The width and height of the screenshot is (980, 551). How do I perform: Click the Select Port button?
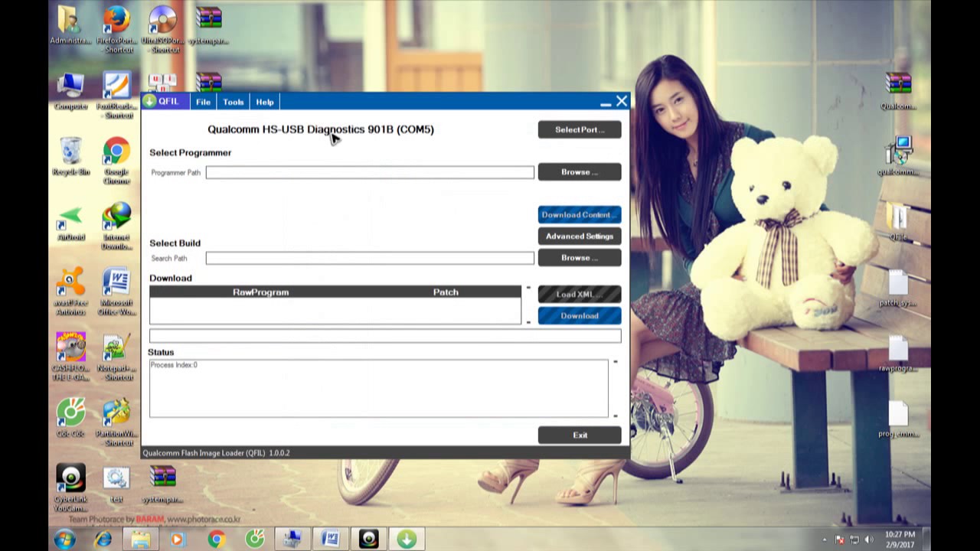pyautogui.click(x=580, y=129)
